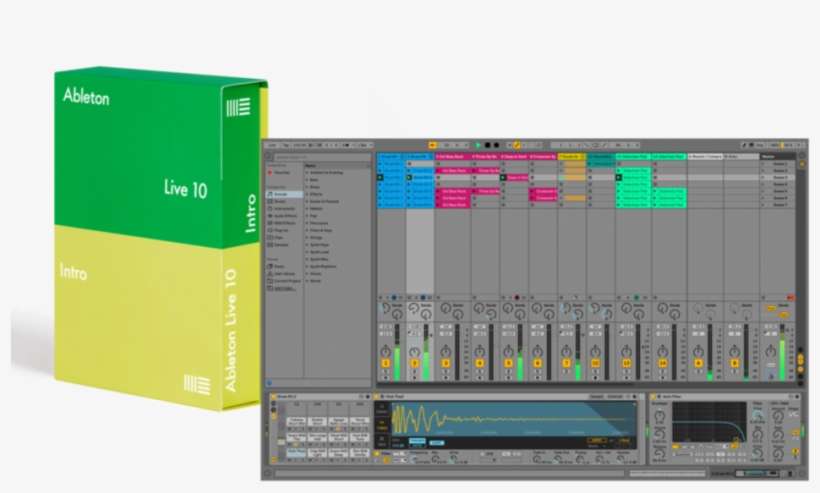Open Packs under Places
The height and width of the screenshot is (493, 820).
(x=279, y=267)
